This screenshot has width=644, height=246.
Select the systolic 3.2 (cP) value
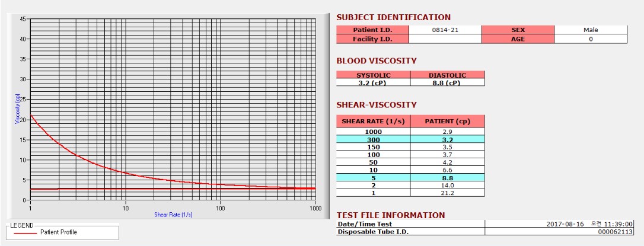[374, 82]
